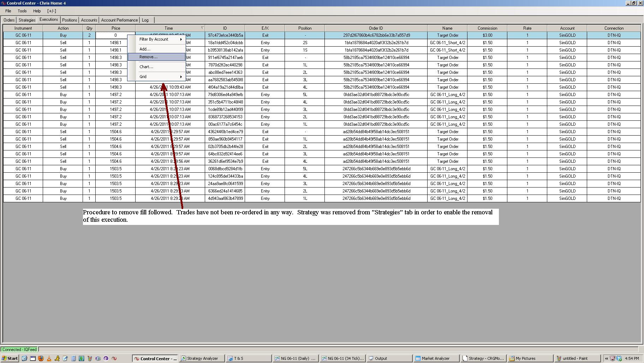Sort by the Connection column header
Viewport: 644px width, 363px height.
coord(614,28)
